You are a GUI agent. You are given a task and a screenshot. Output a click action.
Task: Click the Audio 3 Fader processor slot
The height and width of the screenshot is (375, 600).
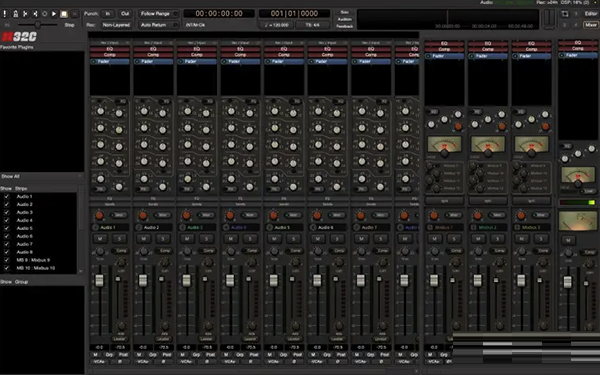coord(197,61)
